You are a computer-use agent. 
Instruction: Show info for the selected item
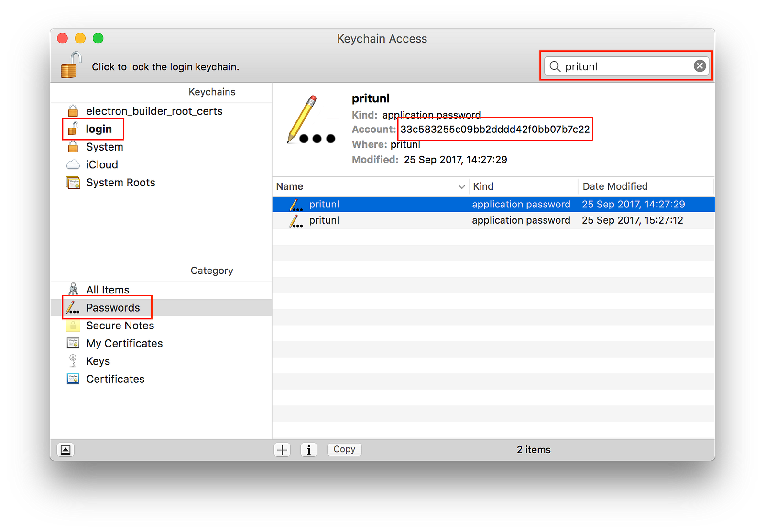(309, 450)
